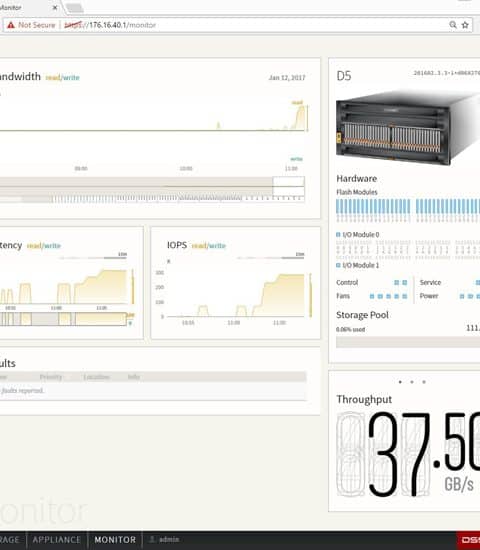The width and height of the screenshot is (480, 550).
Task: Select the MONITOR tab in bottom navigation
Action: coord(115,540)
